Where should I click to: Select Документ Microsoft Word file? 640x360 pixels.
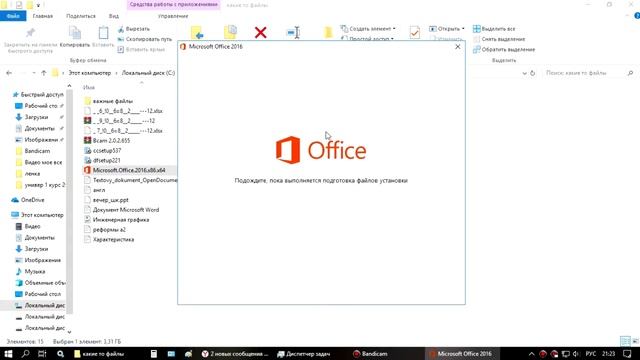click(122, 210)
